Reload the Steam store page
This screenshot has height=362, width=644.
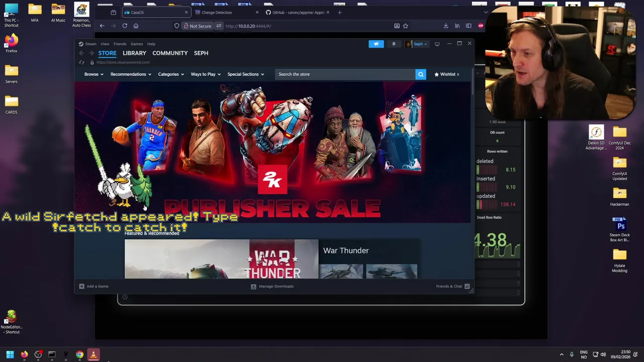coord(82,62)
